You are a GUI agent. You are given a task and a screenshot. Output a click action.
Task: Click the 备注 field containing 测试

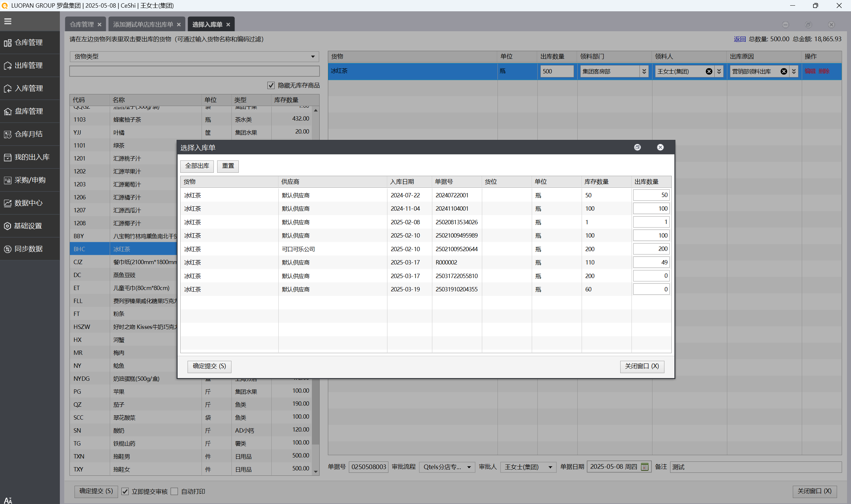[756, 467]
